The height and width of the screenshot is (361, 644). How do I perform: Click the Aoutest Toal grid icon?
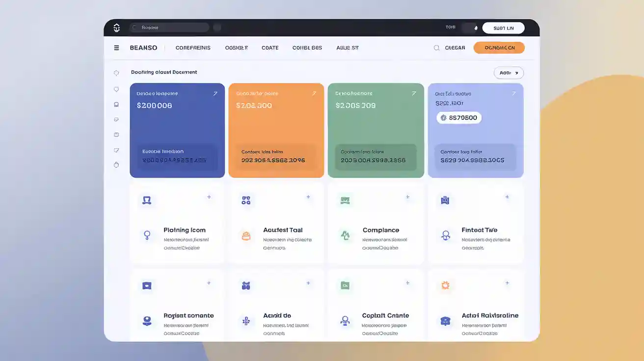(246, 200)
